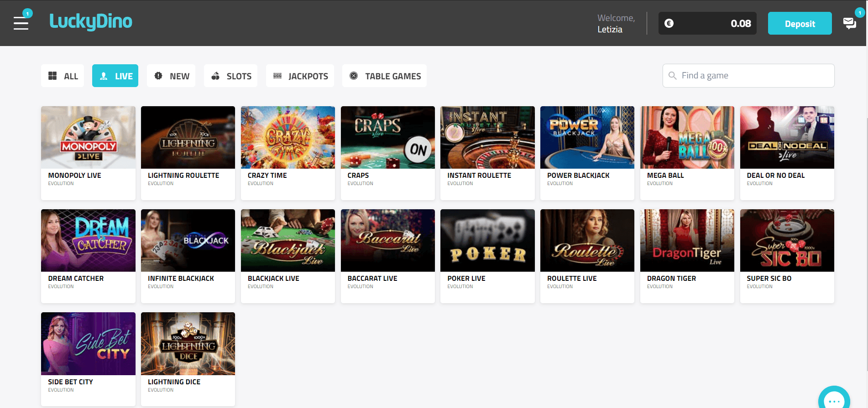The image size is (868, 408).
Task: Open the Blackjack Live thumbnail
Action: coord(288,241)
